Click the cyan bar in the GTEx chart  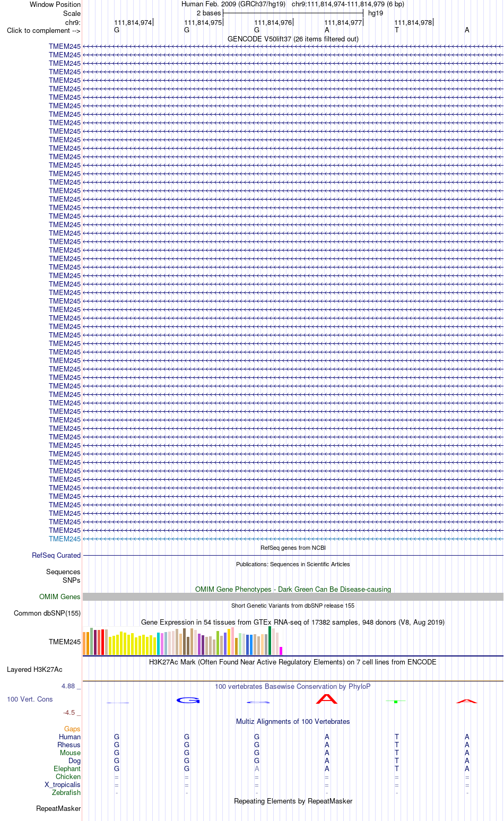(159, 644)
